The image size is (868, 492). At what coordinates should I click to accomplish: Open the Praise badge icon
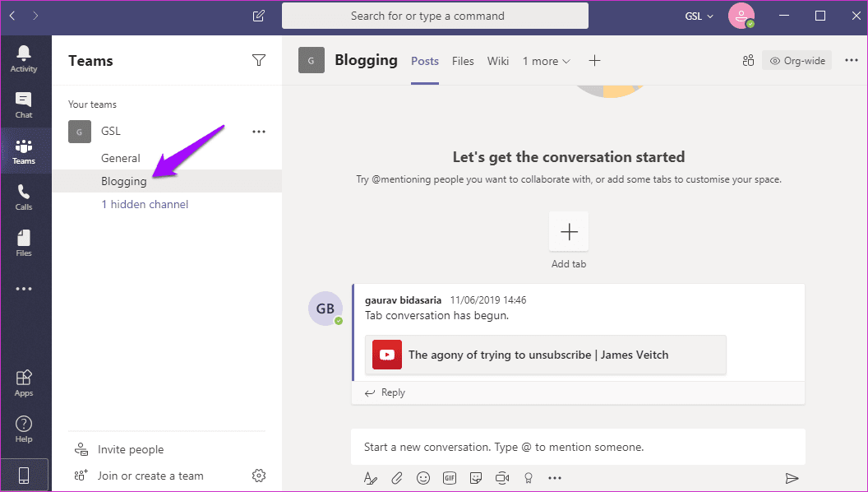529,477
